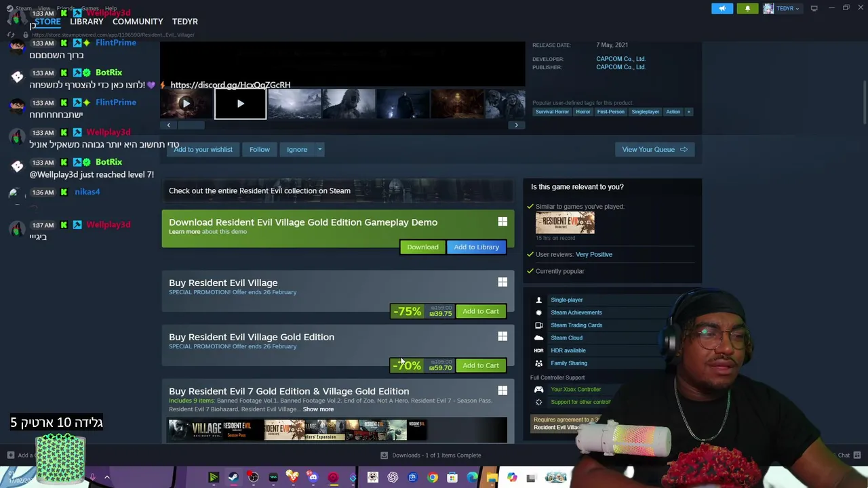Open Copilot from the taskbar
The height and width of the screenshot is (488, 868).
(511, 478)
